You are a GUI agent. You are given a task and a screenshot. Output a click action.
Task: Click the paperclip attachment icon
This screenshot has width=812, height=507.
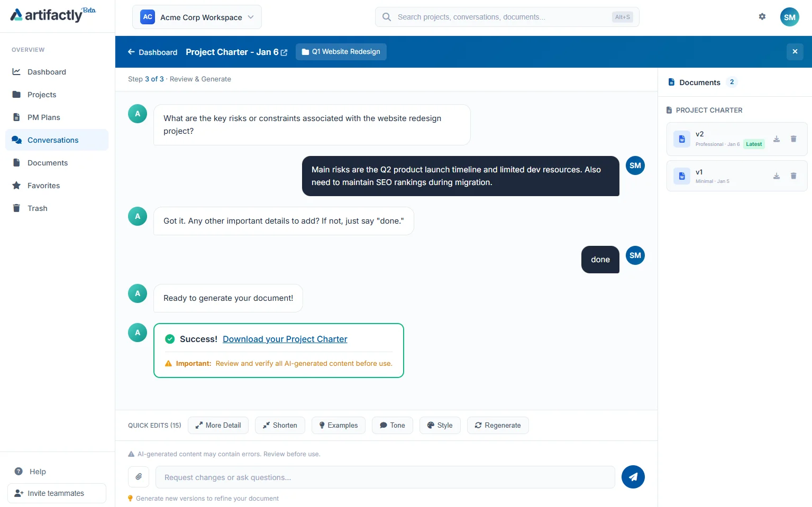click(x=139, y=477)
